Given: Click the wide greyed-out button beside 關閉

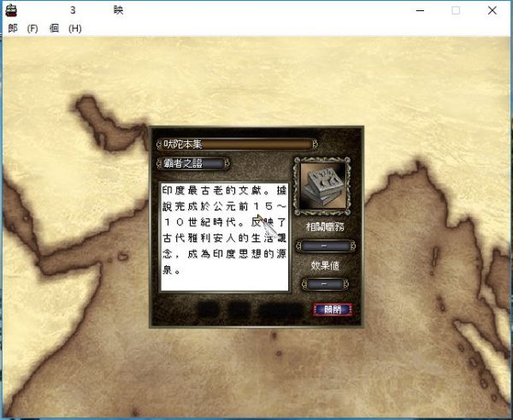Looking at the screenshot, I should pyautogui.click(x=281, y=310).
